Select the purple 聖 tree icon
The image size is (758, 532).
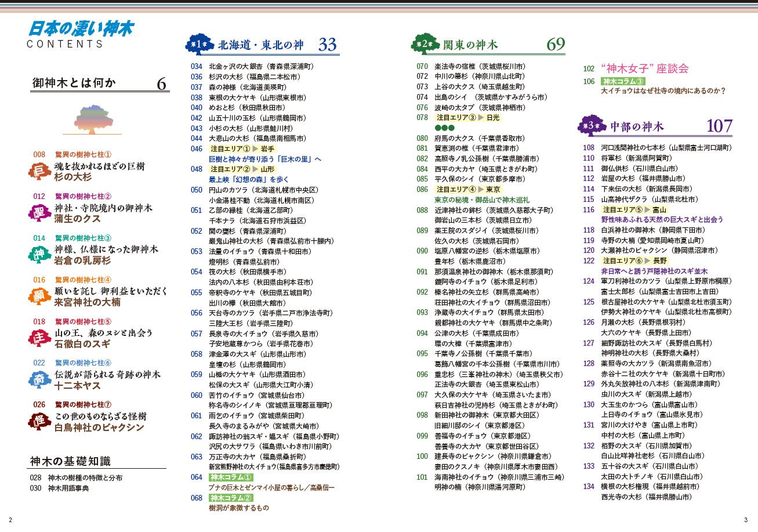click(39, 213)
